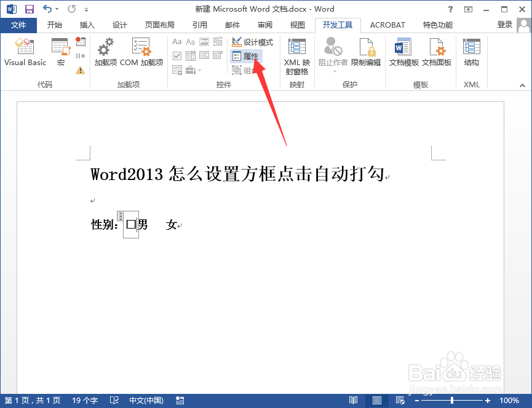Zoom out with the minus button

coord(417,401)
